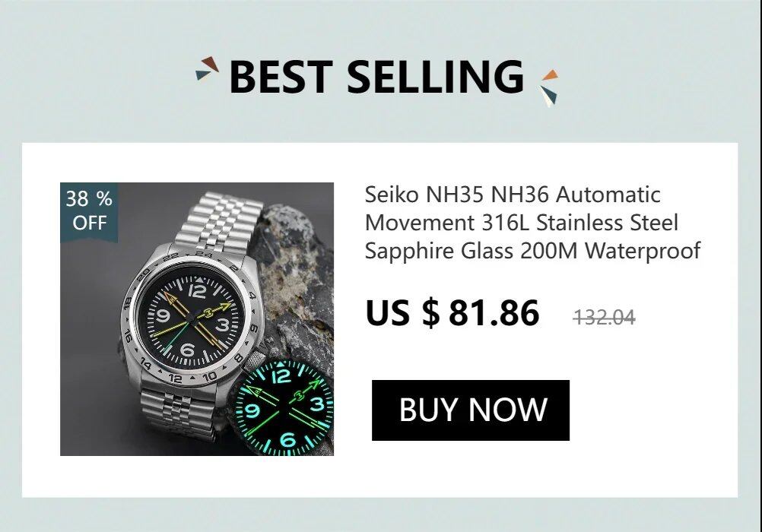Click the 24-hour bezel marker on watch

[204, 254]
